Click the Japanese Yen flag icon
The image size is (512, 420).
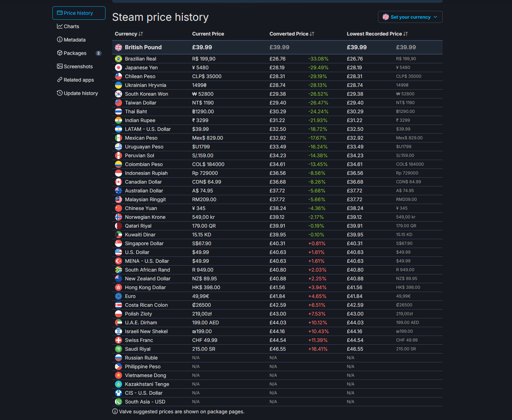point(119,68)
